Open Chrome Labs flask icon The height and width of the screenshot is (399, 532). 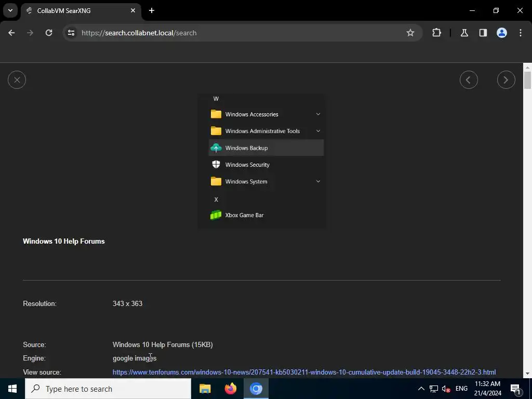tap(464, 33)
